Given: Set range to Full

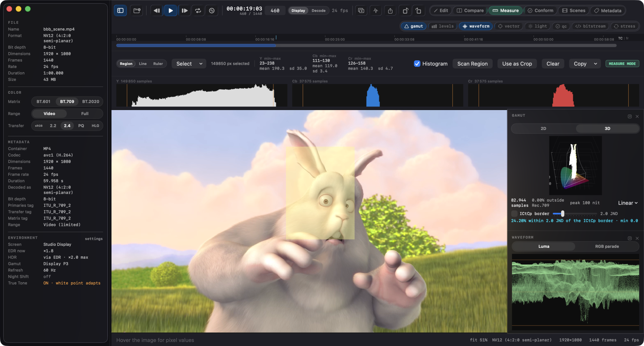Looking at the screenshot, I should point(85,114).
